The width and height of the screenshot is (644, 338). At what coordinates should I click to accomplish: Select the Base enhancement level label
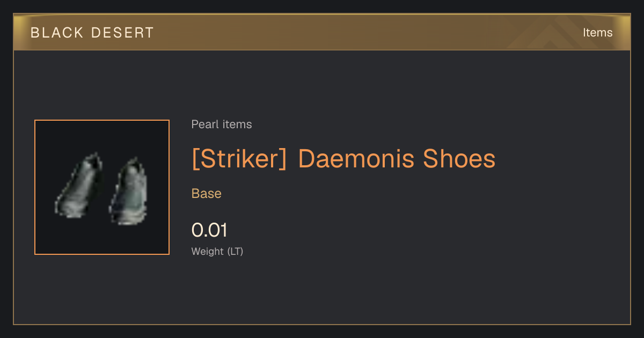coord(207,194)
